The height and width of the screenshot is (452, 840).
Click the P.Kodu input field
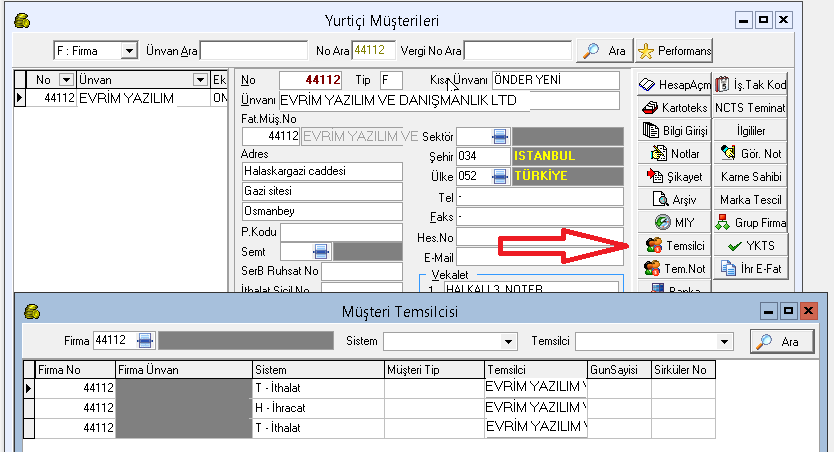(341, 232)
